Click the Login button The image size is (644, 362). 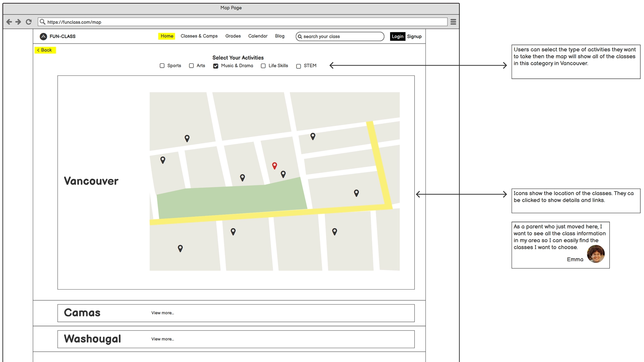[x=397, y=36]
